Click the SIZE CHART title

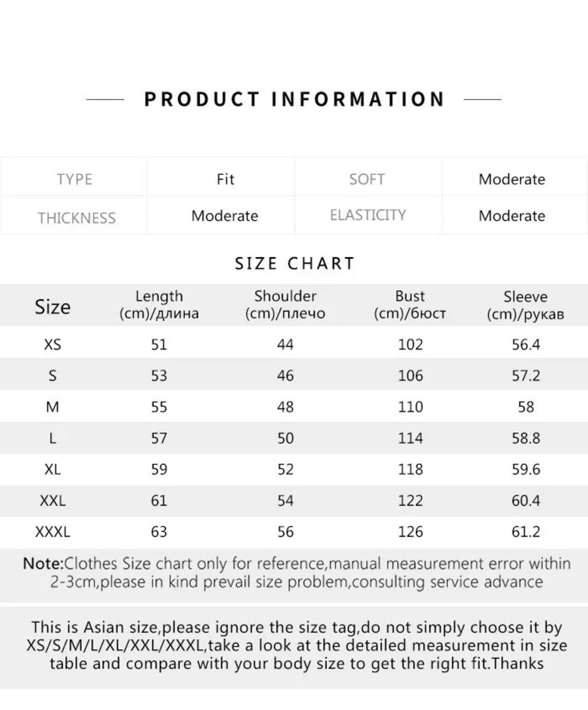[295, 263]
